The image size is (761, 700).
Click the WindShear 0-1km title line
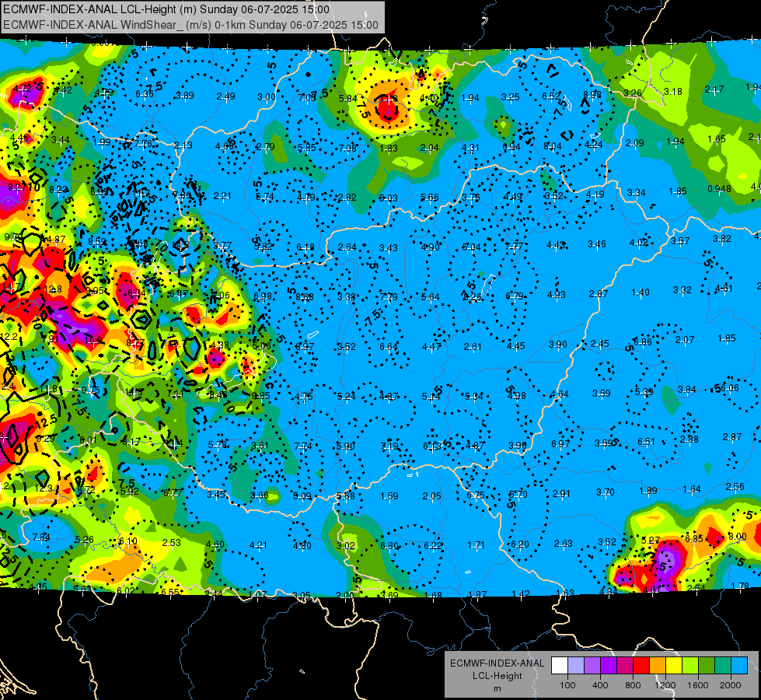click(190, 25)
